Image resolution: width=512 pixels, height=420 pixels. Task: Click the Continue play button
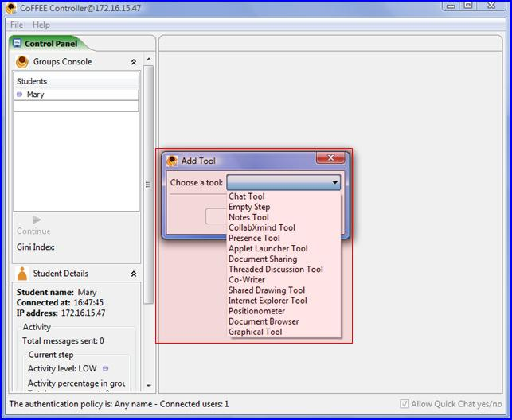[37, 220]
